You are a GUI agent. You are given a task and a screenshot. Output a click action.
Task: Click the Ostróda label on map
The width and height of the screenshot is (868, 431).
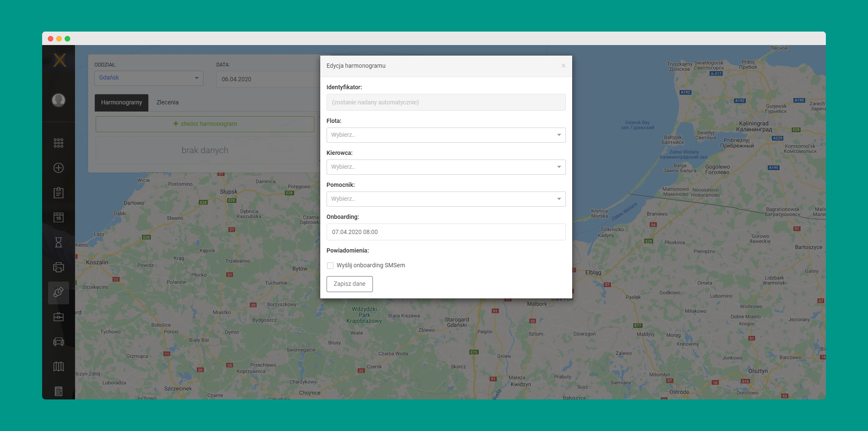[x=679, y=392]
